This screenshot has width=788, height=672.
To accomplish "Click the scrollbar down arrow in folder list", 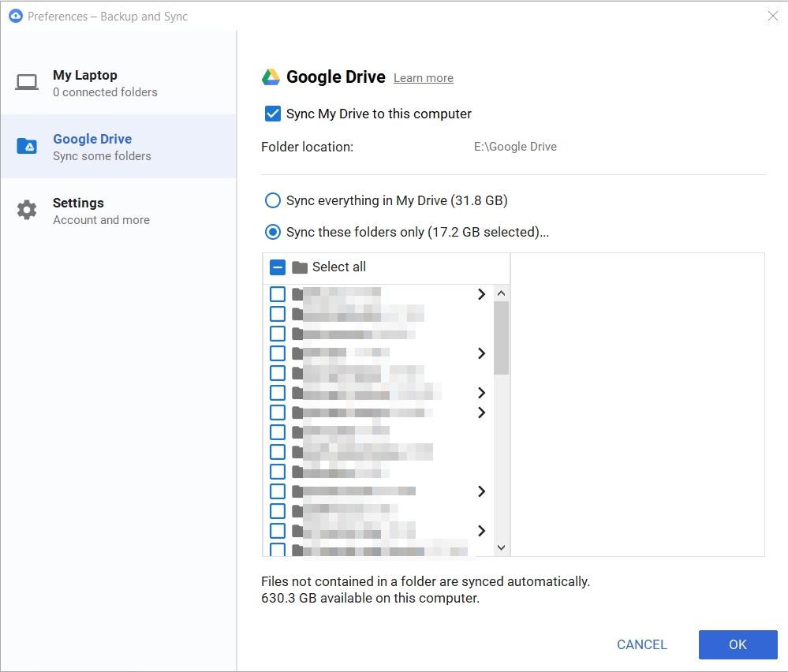I will point(501,547).
